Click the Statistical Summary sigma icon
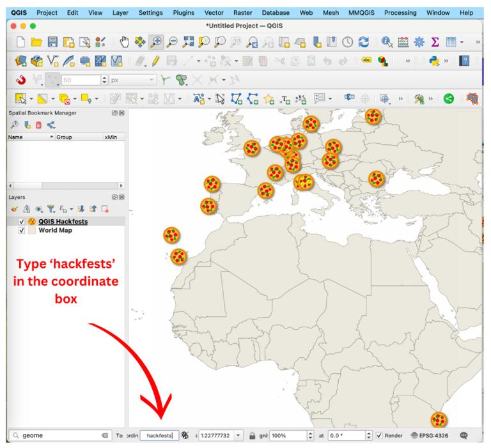Viewport: 491px width, 448px height. 435,42
